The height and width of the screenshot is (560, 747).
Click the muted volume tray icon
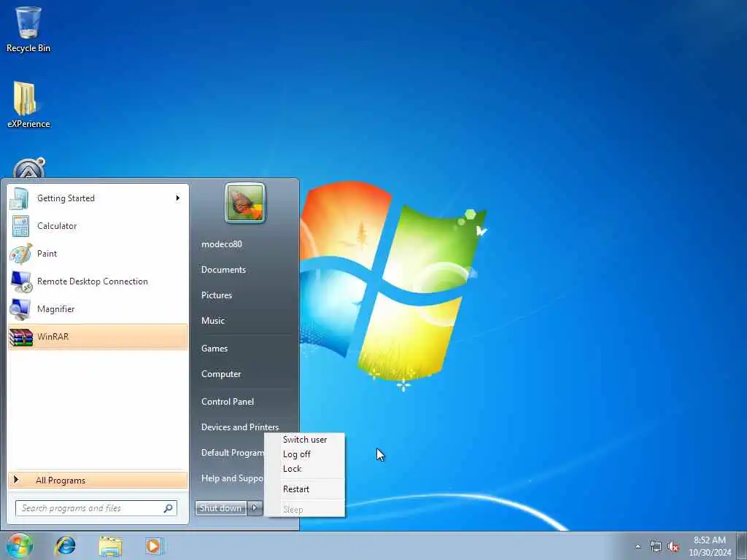click(673, 547)
